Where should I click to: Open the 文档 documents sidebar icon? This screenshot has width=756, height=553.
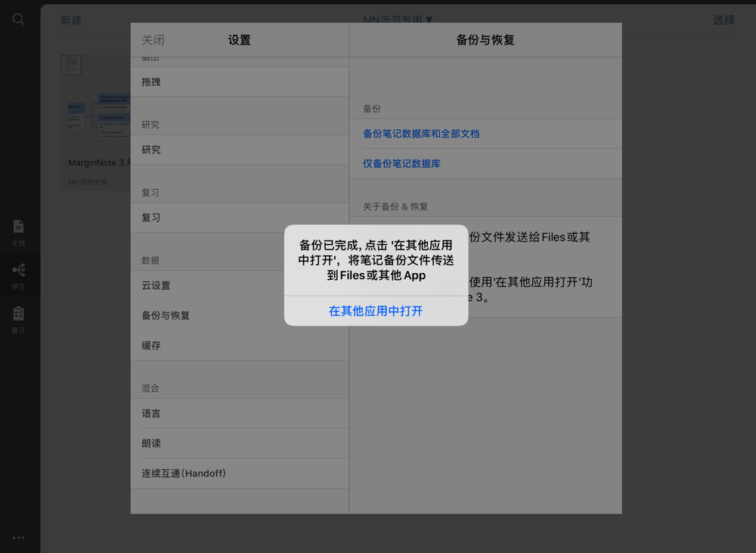[x=18, y=232]
